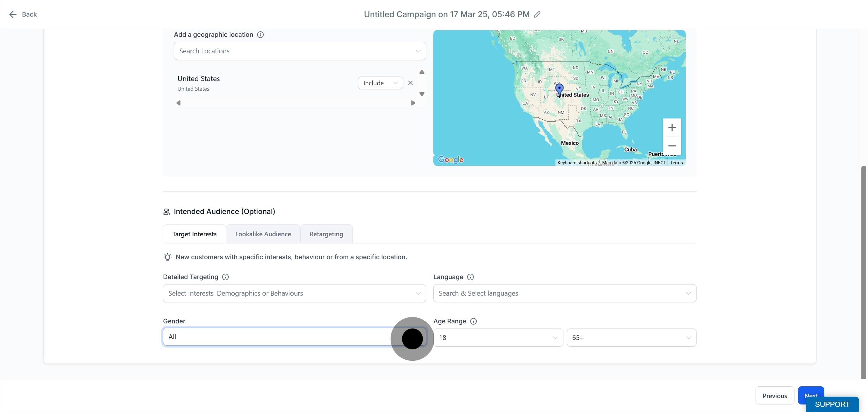Click the Back arrow icon
This screenshot has height=412, width=868.
[13, 14]
